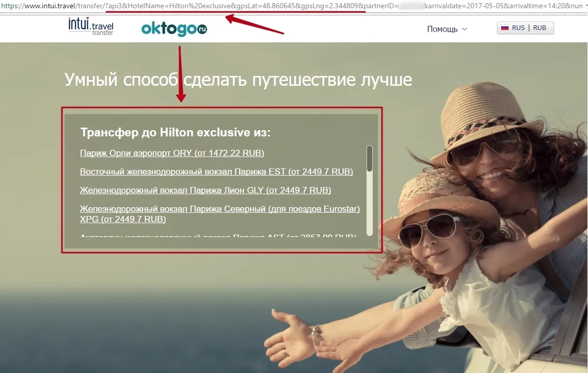The image size is (588, 373).
Task: Select the Лион GLY railway station link
Action: tap(205, 190)
